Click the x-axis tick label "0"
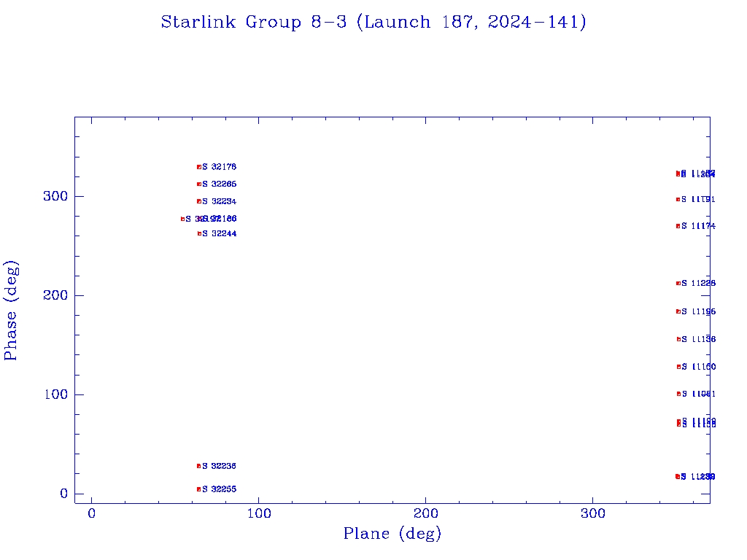The width and height of the screenshot is (747, 560). [x=91, y=513]
